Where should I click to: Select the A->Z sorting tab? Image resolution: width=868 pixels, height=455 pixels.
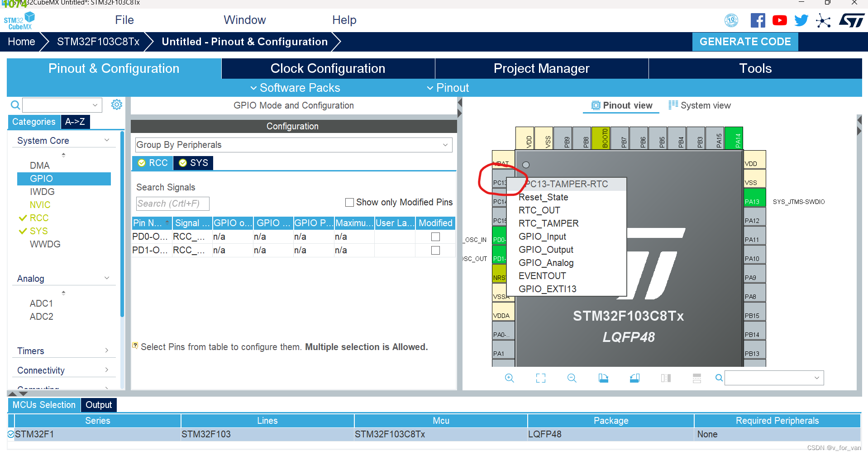pyautogui.click(x=75, y=122)
